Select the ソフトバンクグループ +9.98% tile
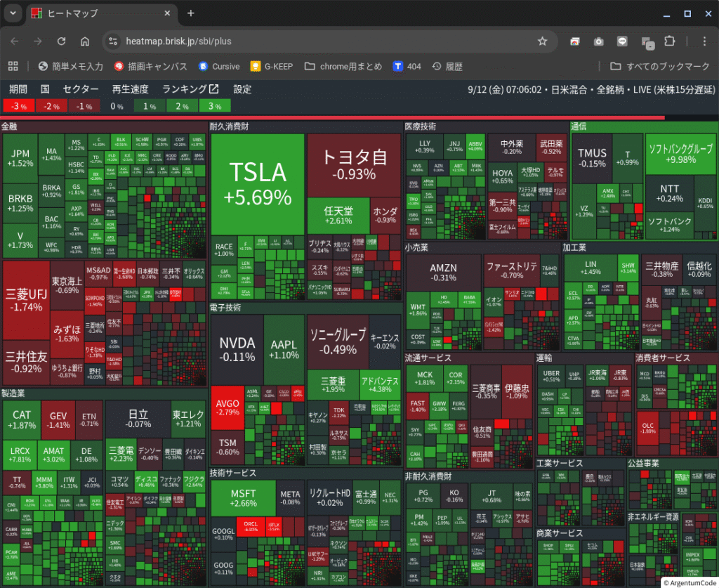The height and width of the screenshot is (588, 719). tap(680, 154)
